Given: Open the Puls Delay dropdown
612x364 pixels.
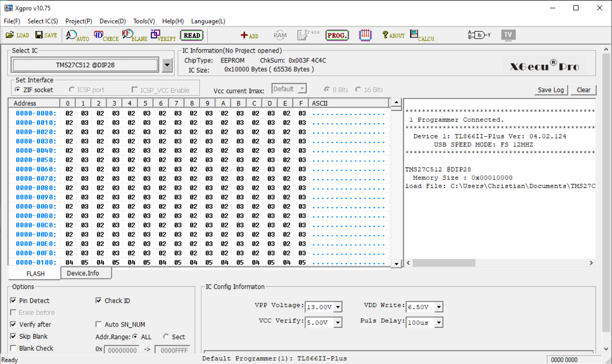Looking at the screenshot, I should pos(438,323).
